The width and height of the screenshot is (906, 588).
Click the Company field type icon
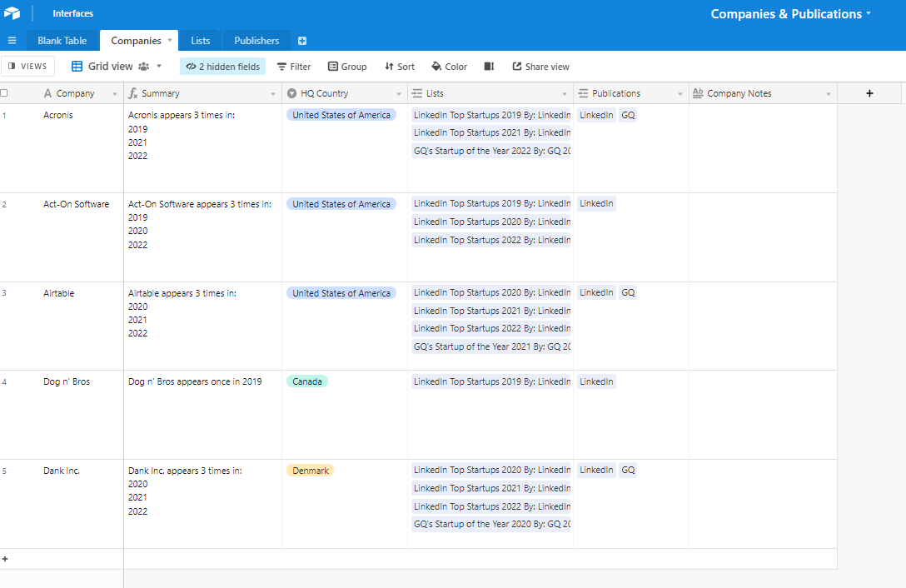click(x=48, y=93)
